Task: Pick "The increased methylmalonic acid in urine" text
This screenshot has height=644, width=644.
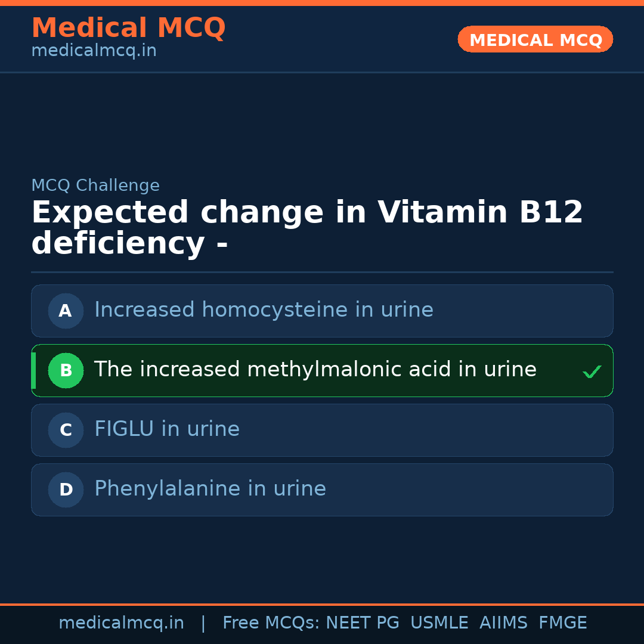Action: pos(315,370)
